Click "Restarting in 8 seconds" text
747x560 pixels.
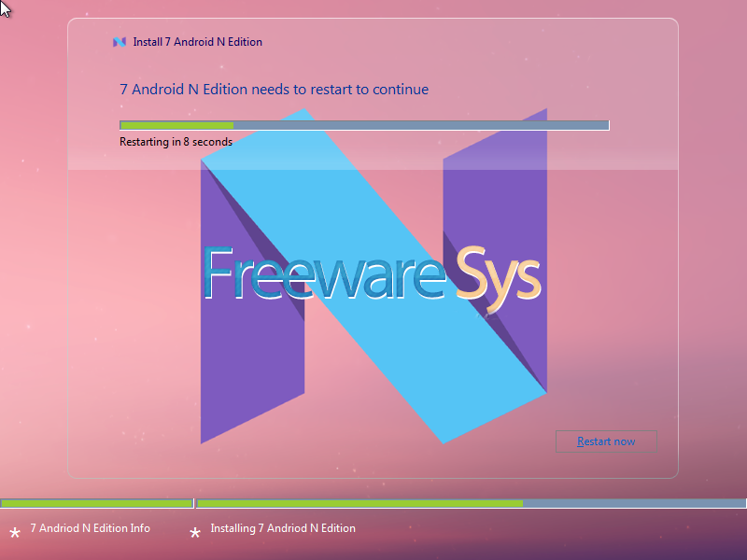(176, 142)
